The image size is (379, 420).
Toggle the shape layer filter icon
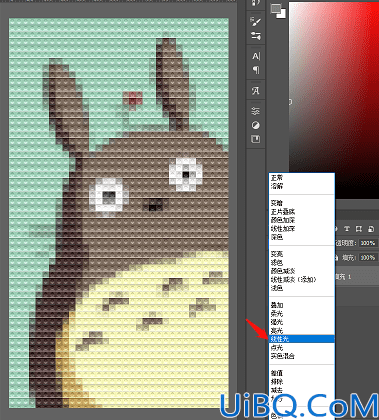point(359,229)
